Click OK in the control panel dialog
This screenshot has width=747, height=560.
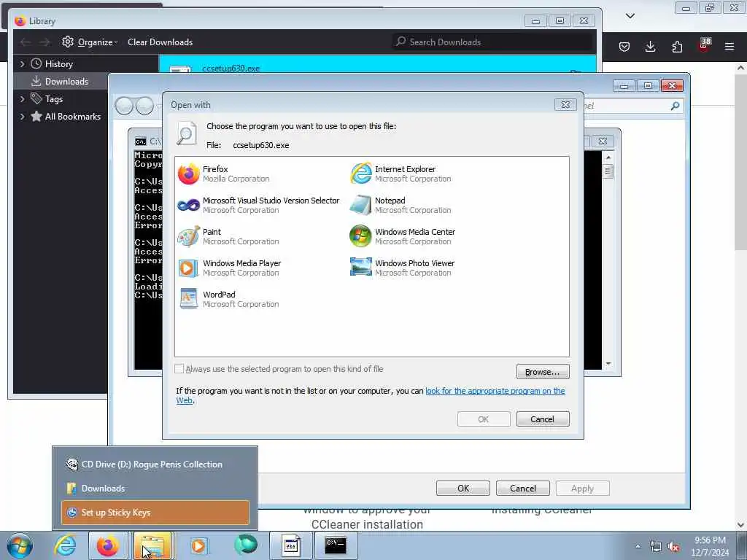pos(463,488)
